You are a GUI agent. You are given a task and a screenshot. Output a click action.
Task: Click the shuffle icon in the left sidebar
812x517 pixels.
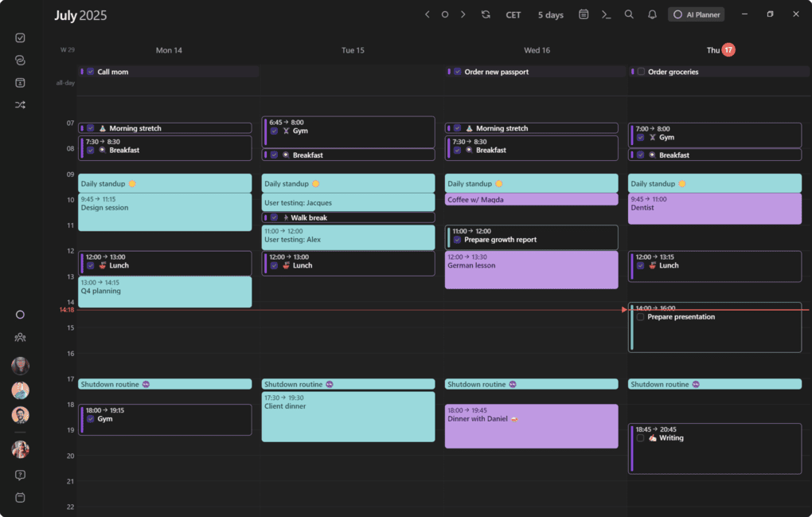pyautogui.click(x=20, y=104)
